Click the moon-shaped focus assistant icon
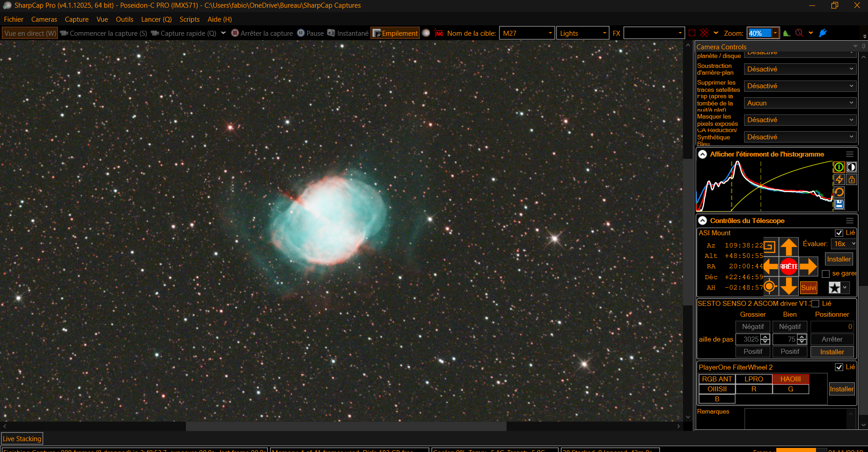 click(x=426, y=33)
